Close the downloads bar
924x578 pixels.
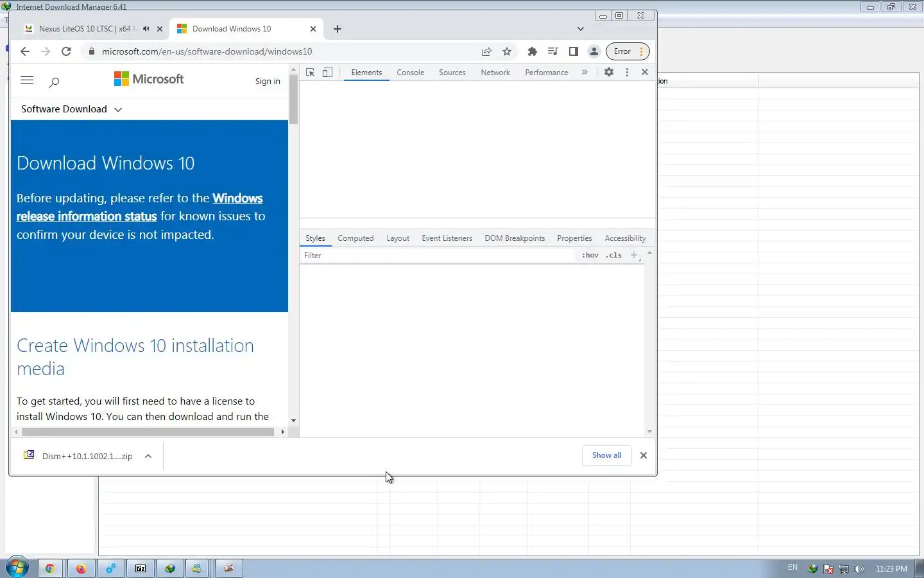pos(644,455)
